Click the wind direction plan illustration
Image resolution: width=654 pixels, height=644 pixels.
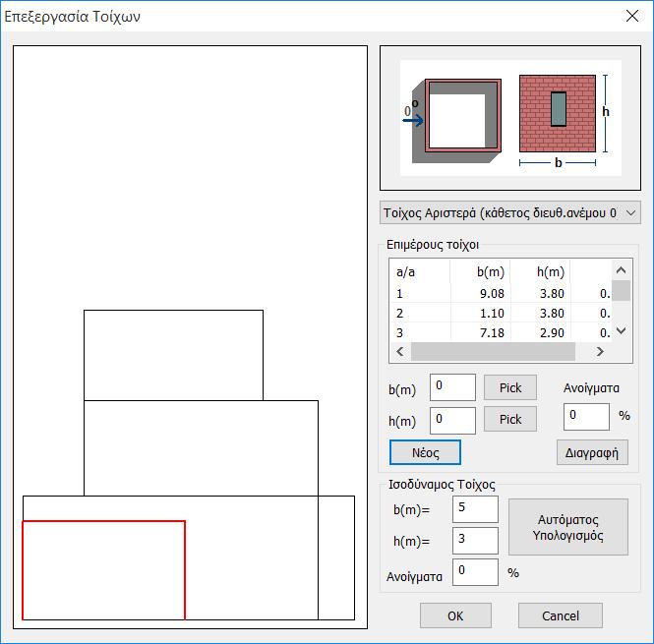456,120
